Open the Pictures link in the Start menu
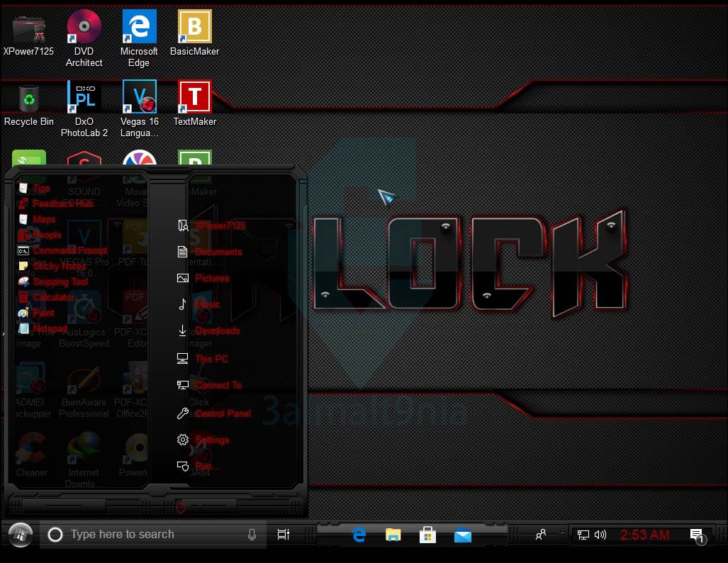Image resolution: width=728 pixels, height=563 pixels. point(203,278)
